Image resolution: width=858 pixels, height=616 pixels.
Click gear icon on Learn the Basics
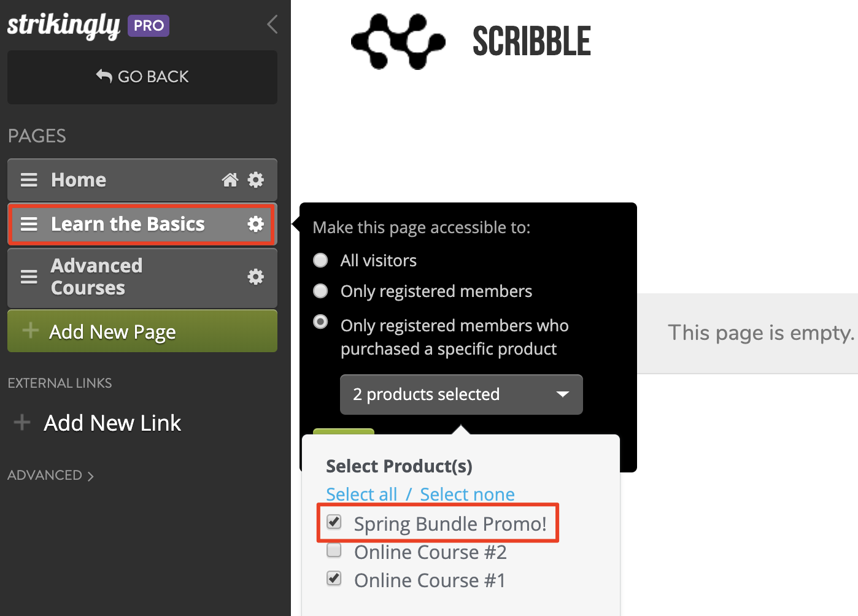click(255, 224)
